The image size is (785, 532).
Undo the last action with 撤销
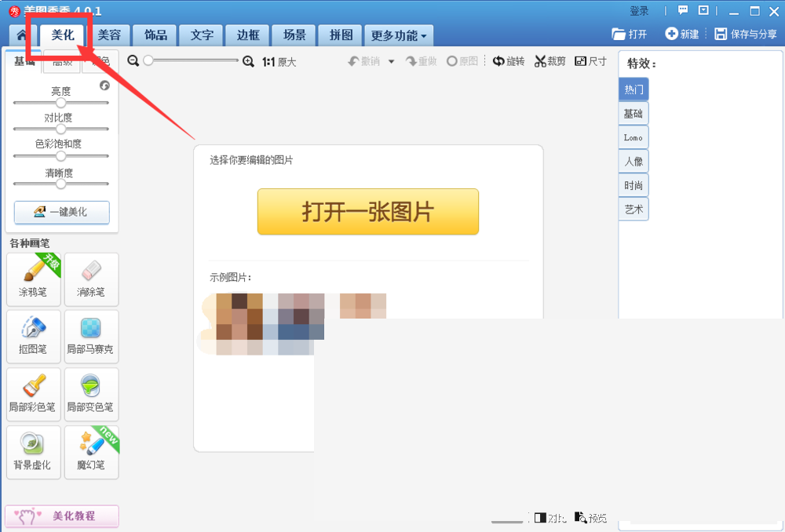pos(364,61)
